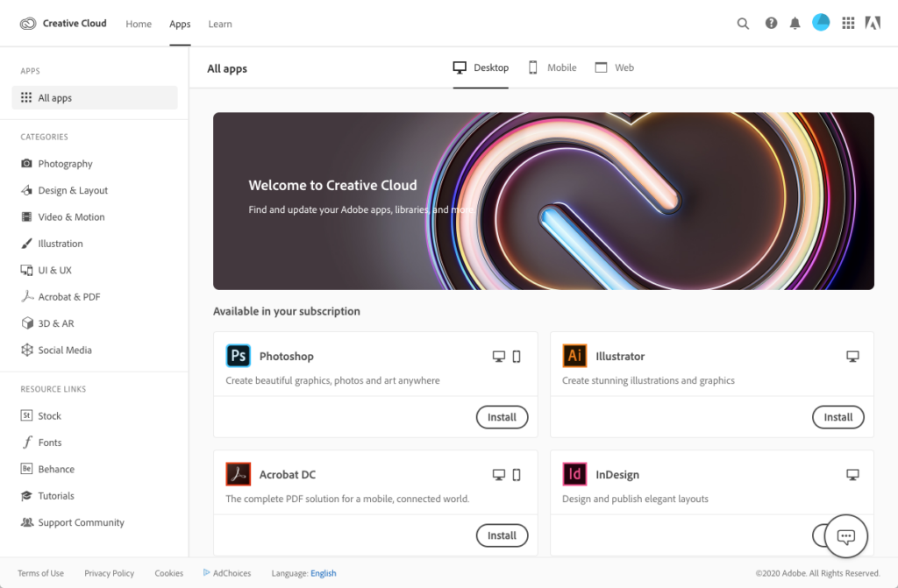Click the AdChoices triangle icon
Image resolution: width=898 pixels, height=588 pixels.
tap(206, 572)
